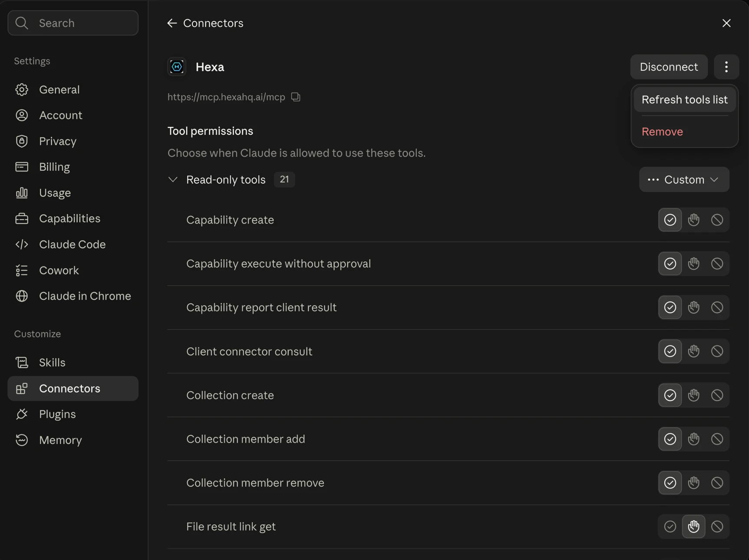The image size is (749, 560).
Task: Click the Memory icon in sidebar
Action: click(22, 440)
